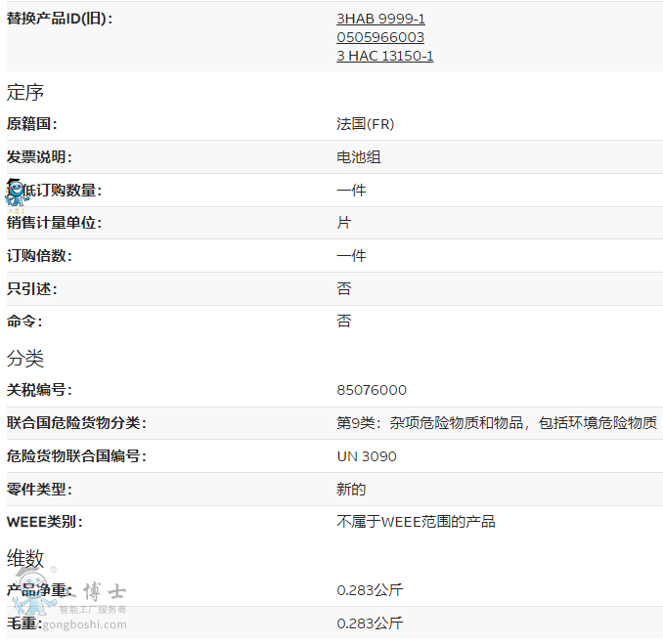Click the 替换产品ID(旧) field label
This screenshot has height=644, width=663.
pyautogui.click(x=59, y=19)
